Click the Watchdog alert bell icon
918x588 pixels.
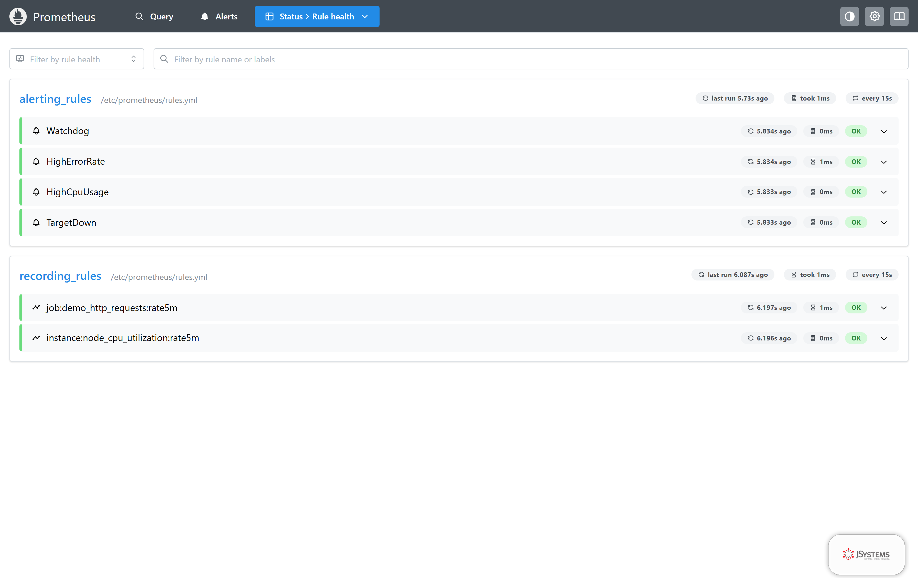pyautogui.click(x=36, y=131)
